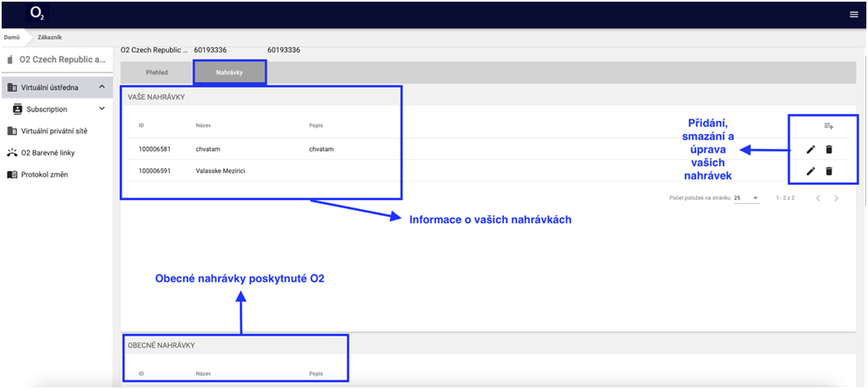Click the add recording playlist icon

(828, 126)
